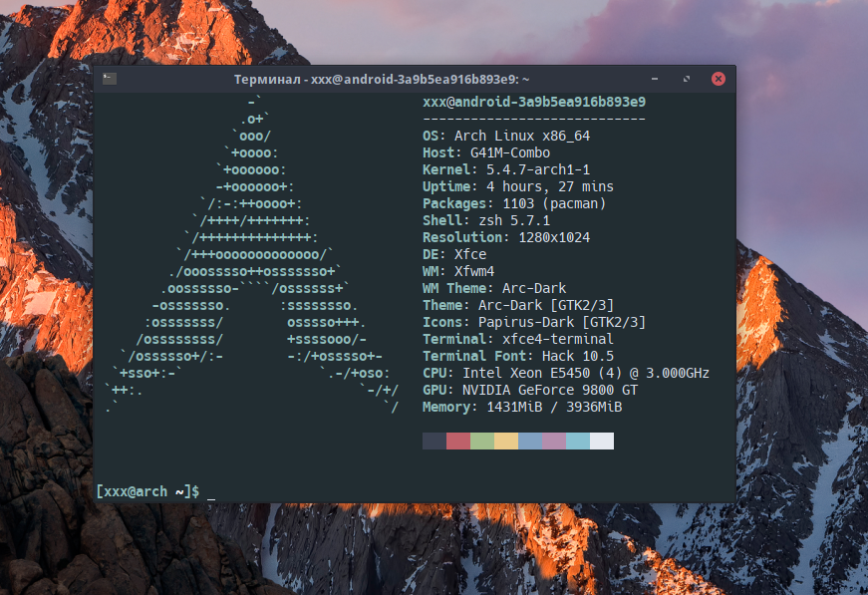Click the Icons: Papirus-Dark line
The image size is (868, 595).
pos(534,322)
